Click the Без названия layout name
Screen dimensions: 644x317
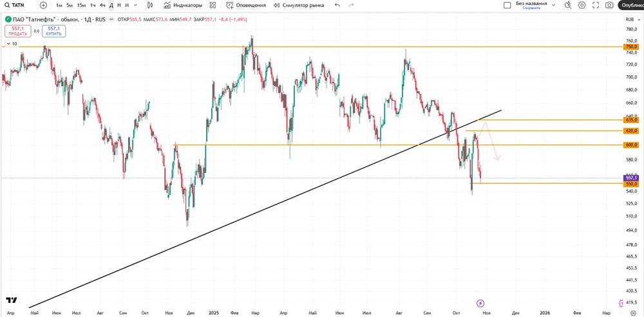531,3
